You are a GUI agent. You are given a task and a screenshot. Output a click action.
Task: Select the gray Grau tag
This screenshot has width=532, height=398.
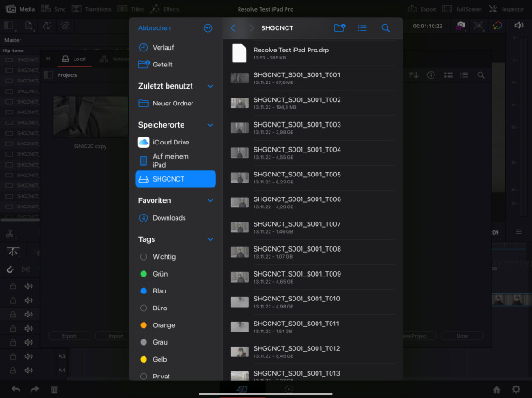coord(176,342)
